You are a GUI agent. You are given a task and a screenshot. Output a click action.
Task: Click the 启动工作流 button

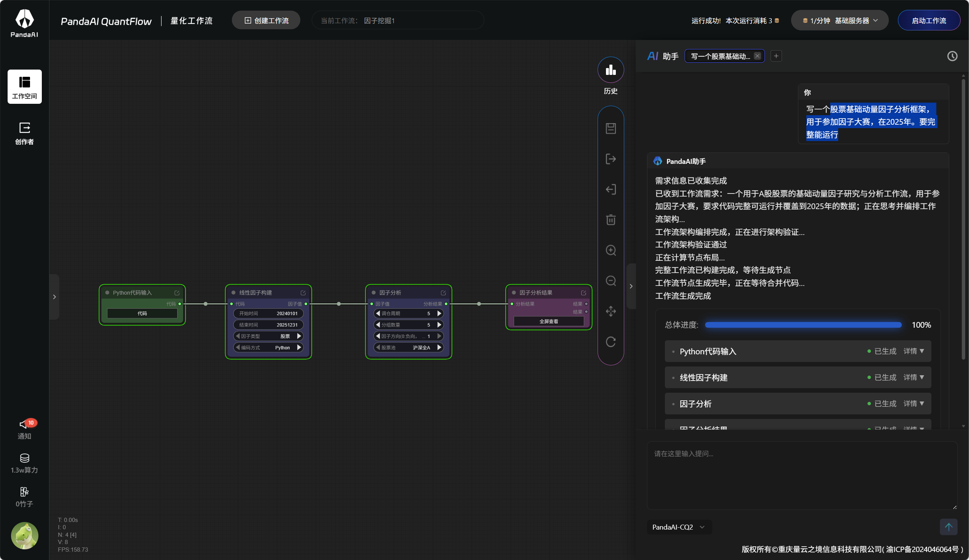929,21
